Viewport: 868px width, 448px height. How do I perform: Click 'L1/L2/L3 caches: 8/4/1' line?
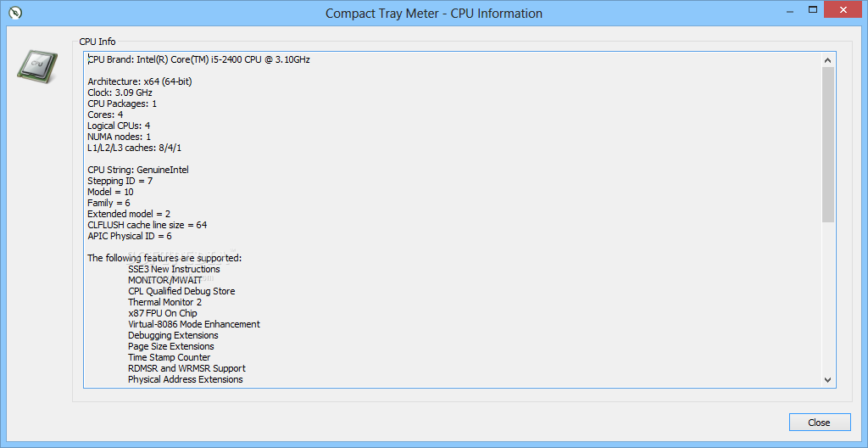click(135, 148)
